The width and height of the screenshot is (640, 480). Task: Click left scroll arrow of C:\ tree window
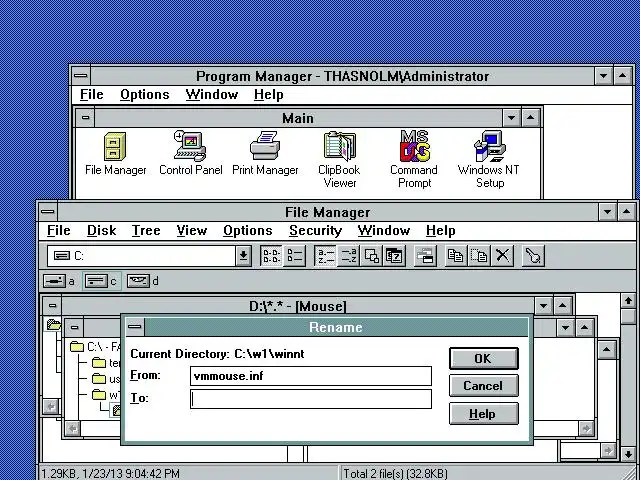[73, 429]
